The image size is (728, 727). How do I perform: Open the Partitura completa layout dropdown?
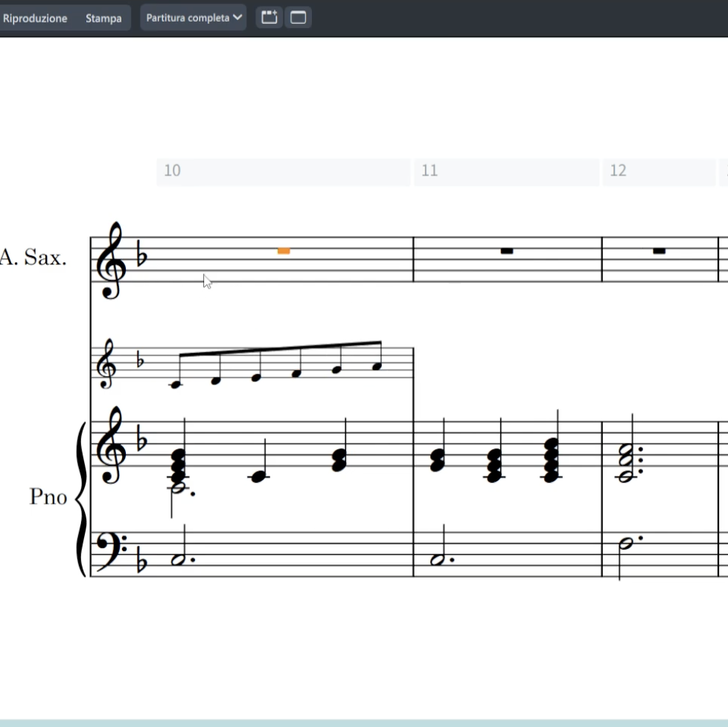click(194, 18)
